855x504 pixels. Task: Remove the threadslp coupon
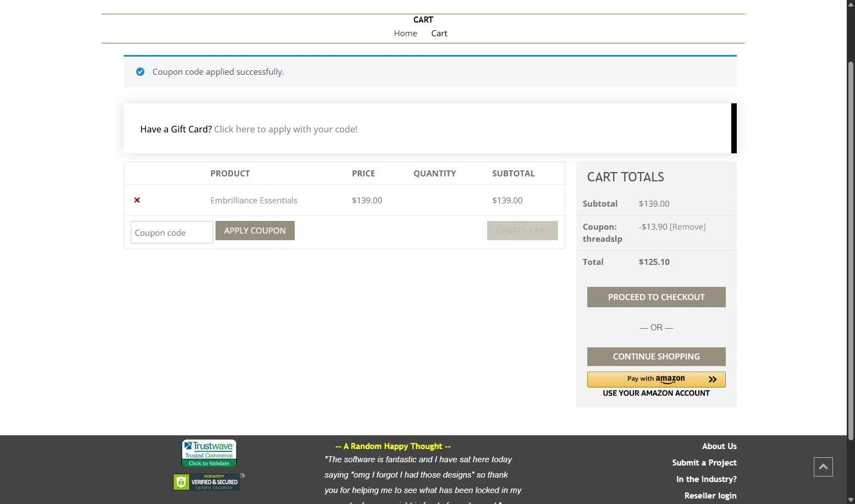687,227
